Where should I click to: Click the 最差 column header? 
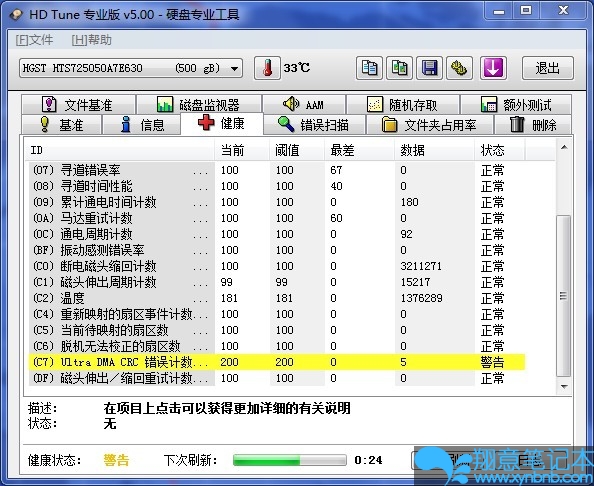pyautogui.click(x=359, y=150)
